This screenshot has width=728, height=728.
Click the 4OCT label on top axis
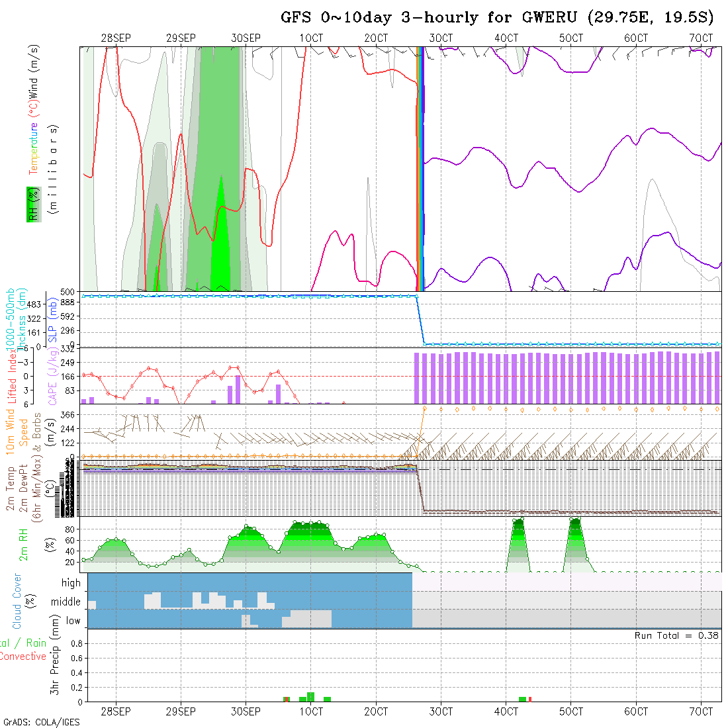506,38
